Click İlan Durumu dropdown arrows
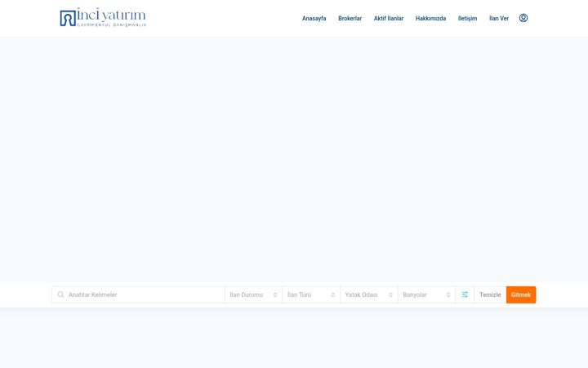This screenshot has height=368, width=588. (x=275, y=294)
